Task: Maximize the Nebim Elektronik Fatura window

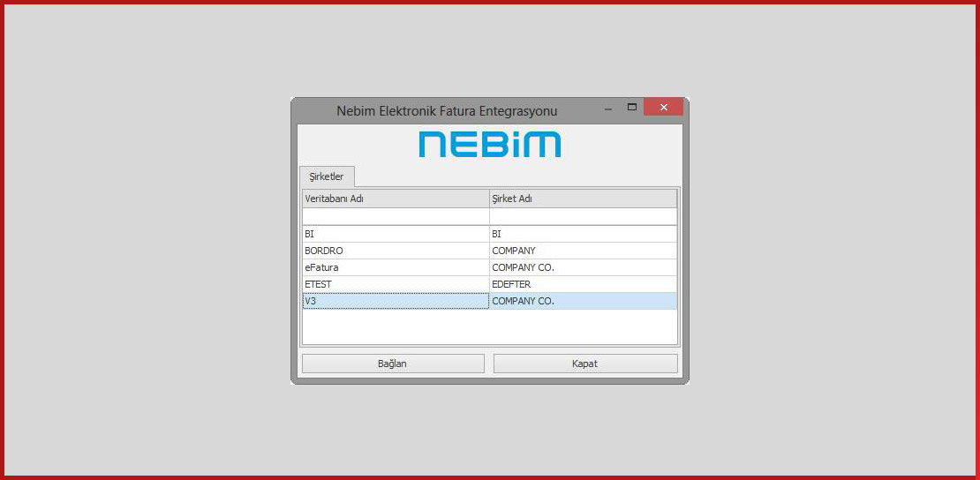Action: pos(632,107)
